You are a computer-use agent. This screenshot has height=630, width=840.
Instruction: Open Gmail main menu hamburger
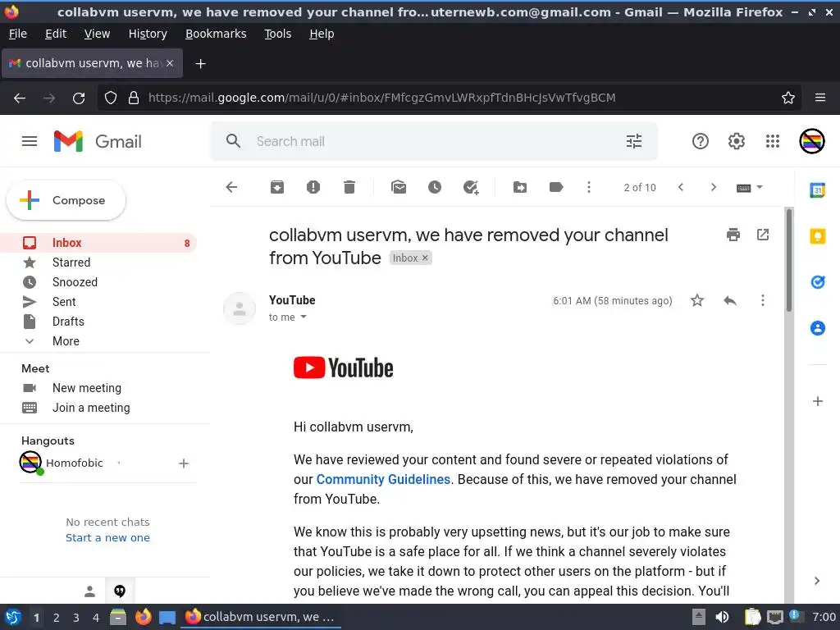(x=30, y=141)
